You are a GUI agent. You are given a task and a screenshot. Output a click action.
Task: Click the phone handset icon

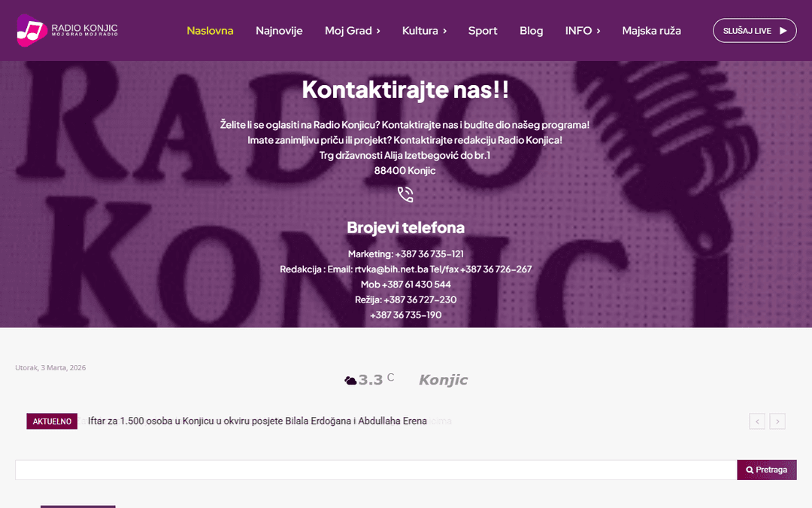click(x=405, y=194)
